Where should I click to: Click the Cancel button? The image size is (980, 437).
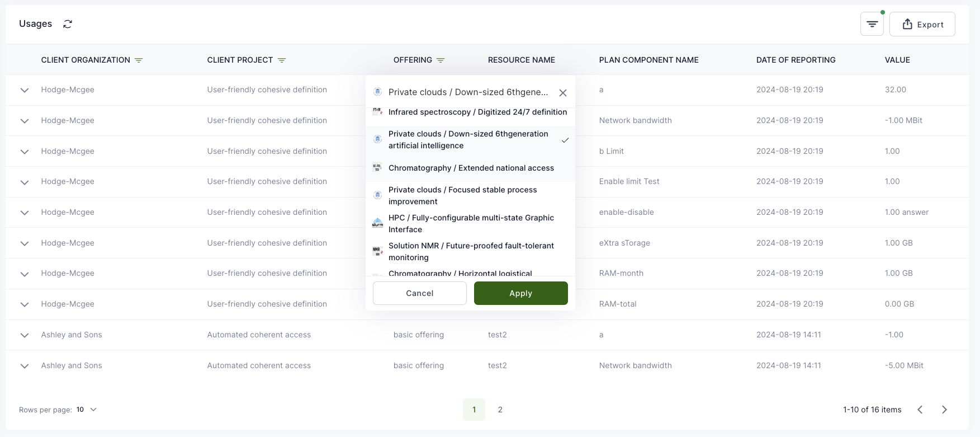click(419, 293)
